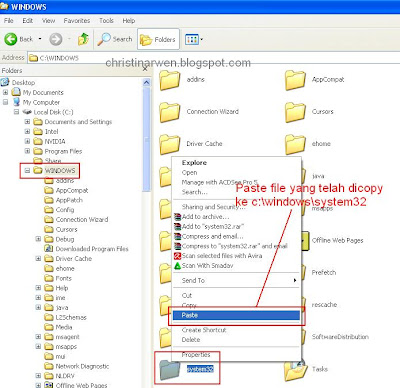Expand the Intel folder node
The width and height of the screenshot is (400, 388).
tap(27, 131)
